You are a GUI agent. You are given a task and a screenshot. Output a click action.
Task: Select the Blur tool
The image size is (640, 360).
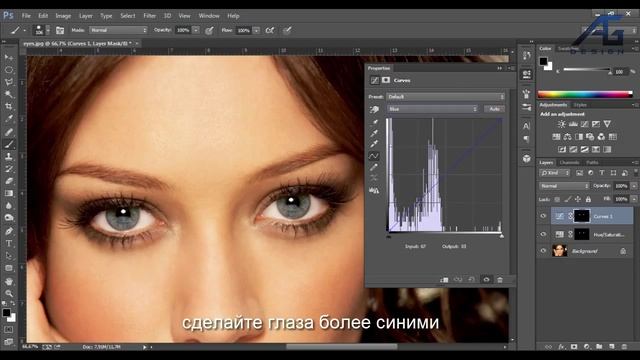tap(9, 206)
